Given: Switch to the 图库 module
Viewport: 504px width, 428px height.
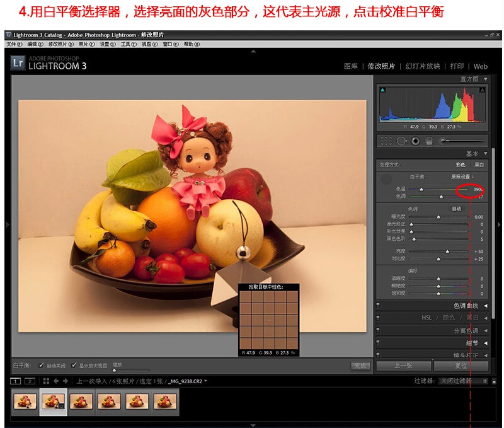Looking at the screenshot, I should (351, 66).
